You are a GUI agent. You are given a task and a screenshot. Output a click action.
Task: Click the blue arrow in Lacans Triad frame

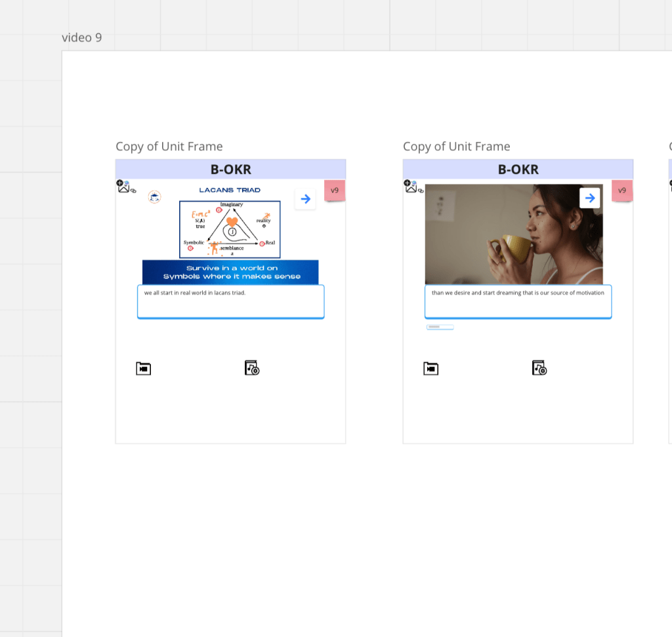click(x=305, y=199)
